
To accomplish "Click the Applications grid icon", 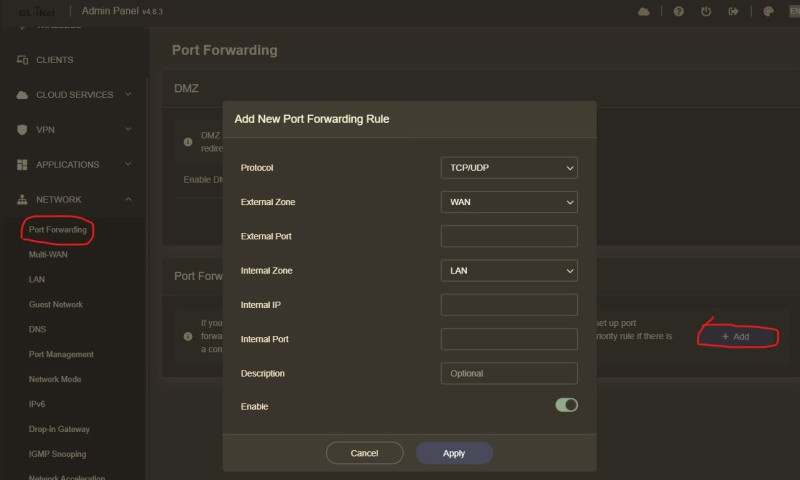I will (22, 165).
